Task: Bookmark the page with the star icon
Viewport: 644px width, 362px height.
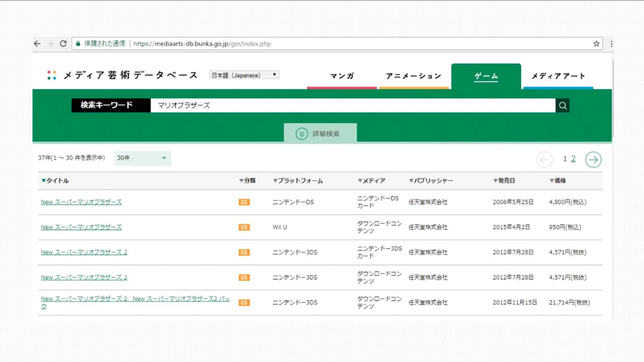Action: 596,44
